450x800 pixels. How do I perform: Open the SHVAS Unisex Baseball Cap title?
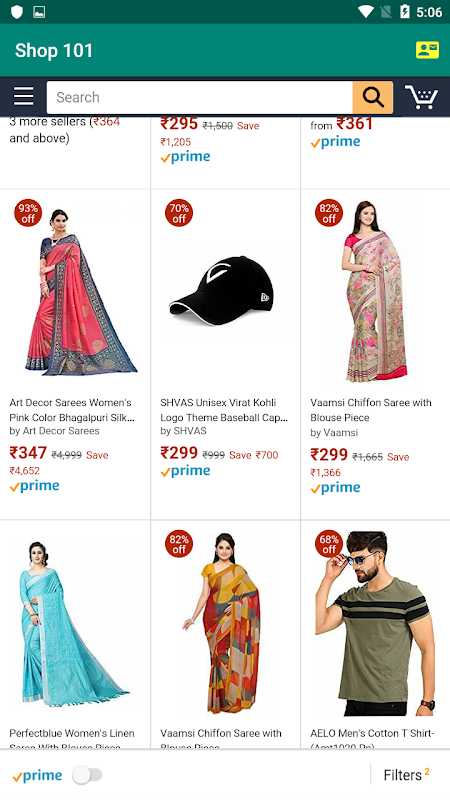click(x=224, y=410)
